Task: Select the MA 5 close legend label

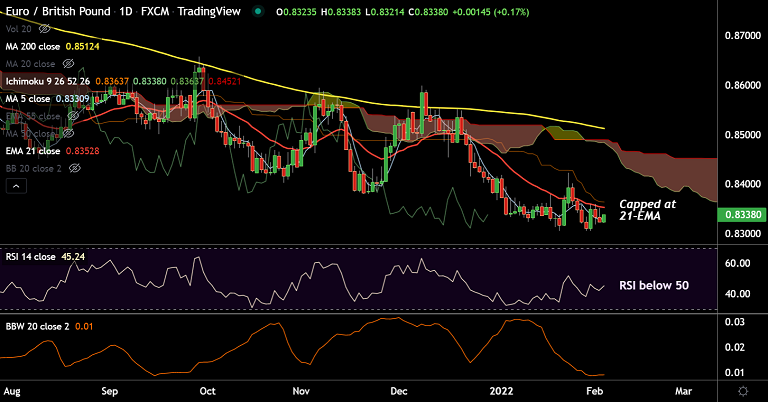Action: pyautogui.click(x=28, y=99)
